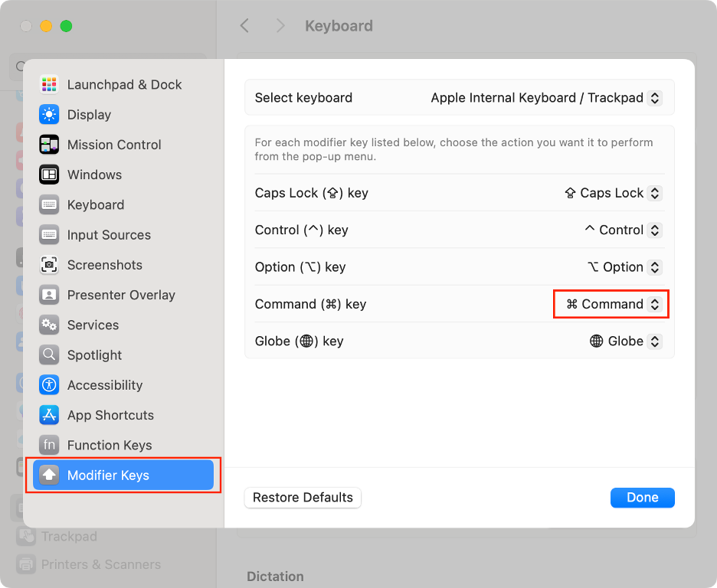Click Restore Defaults

pyautogui.click(x=302, y=498)
